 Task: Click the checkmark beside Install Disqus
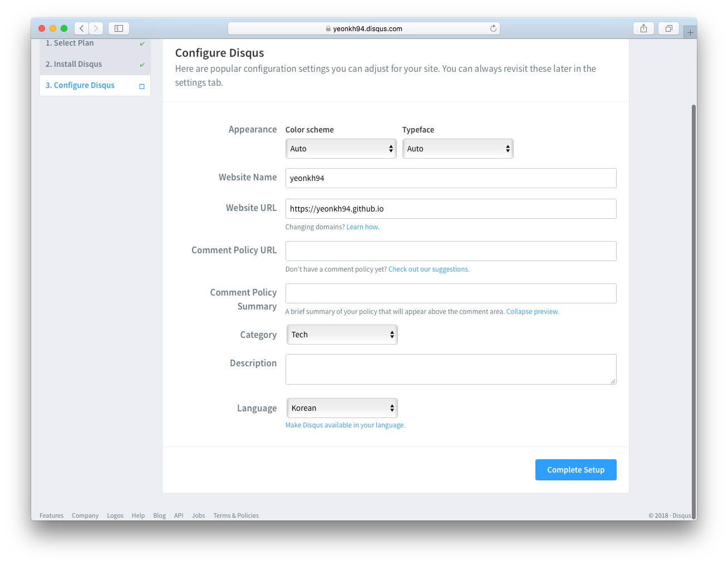pos(142,65)
